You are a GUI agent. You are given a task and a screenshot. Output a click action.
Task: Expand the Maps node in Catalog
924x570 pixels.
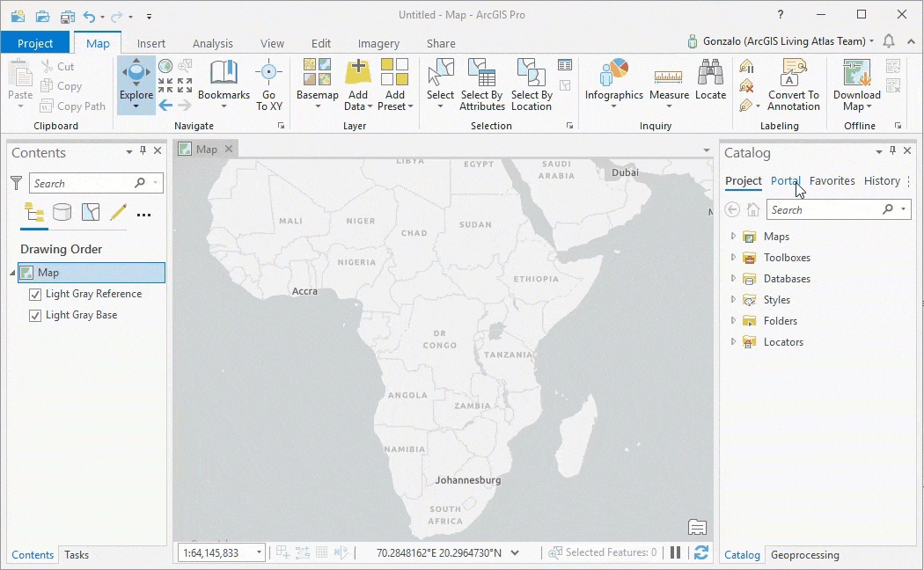733,236
